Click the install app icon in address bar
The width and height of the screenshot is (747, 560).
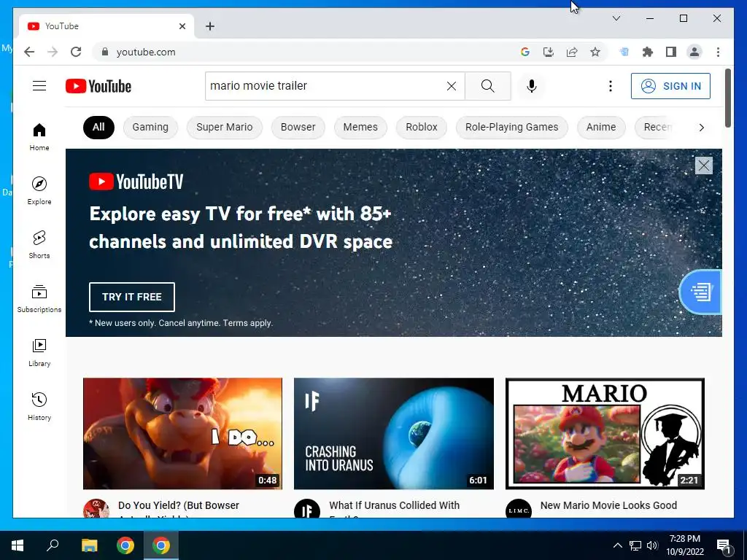[x=549, y=52]
